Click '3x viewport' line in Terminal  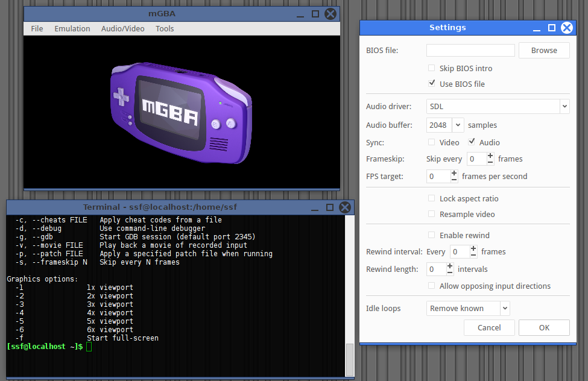click(110, 304)
